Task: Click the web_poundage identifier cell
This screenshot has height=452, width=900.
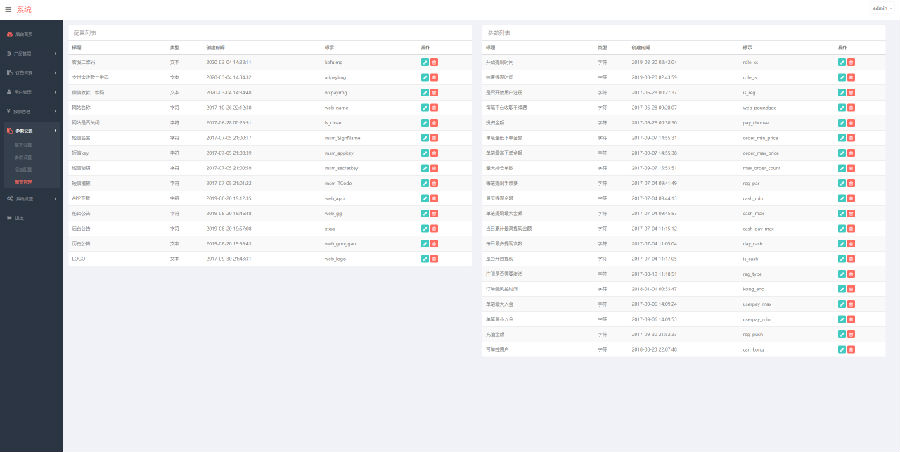Action: tap(759, 107)
